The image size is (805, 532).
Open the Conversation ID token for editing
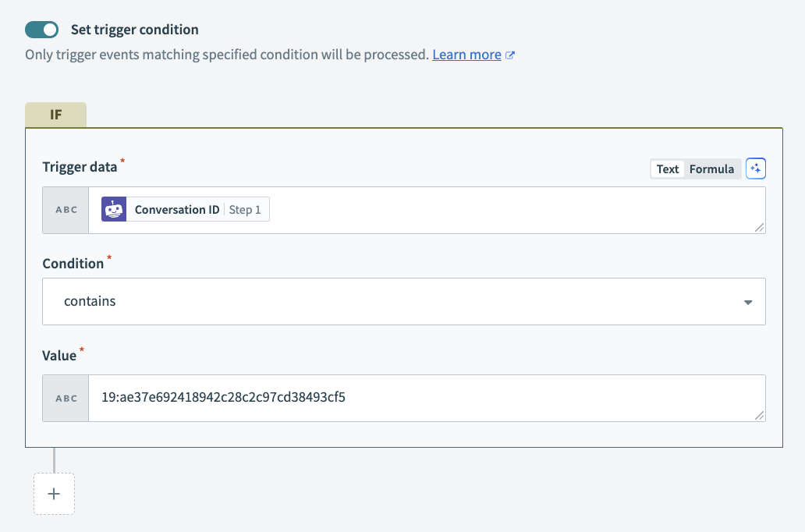(x=176, y=209)
